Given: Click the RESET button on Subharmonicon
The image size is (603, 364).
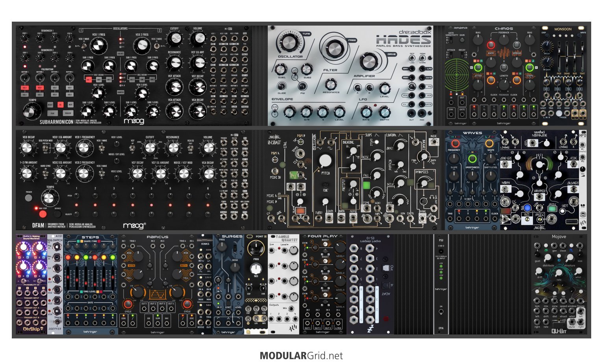Looking at the screenshot, I should tap(50, 105).
